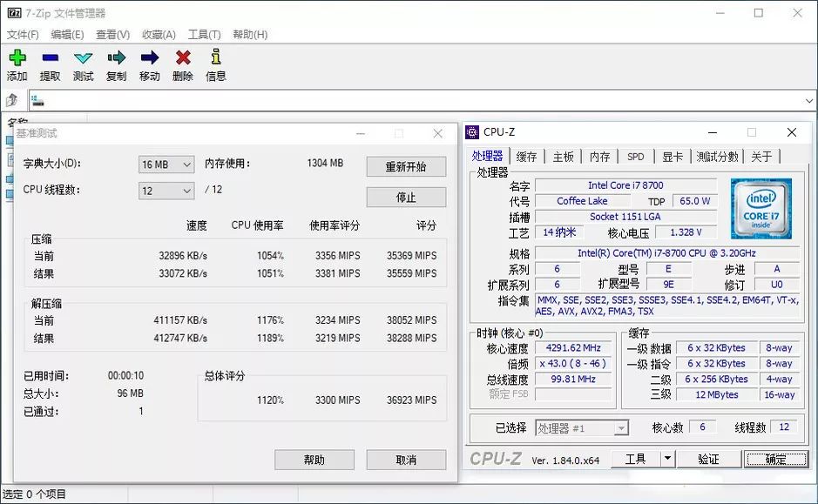Open the 工具 dropdown in CPU-Z
818x504 pixels.
pos(646,458)
